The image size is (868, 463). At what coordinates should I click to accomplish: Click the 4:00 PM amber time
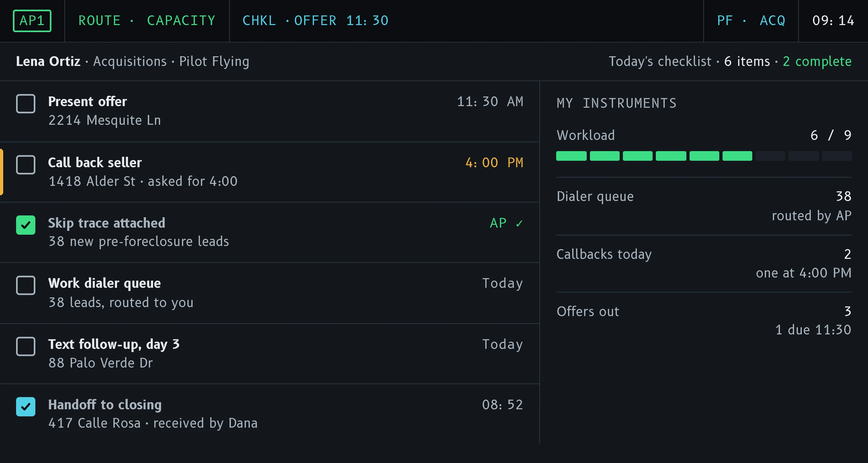coord(494,162)
